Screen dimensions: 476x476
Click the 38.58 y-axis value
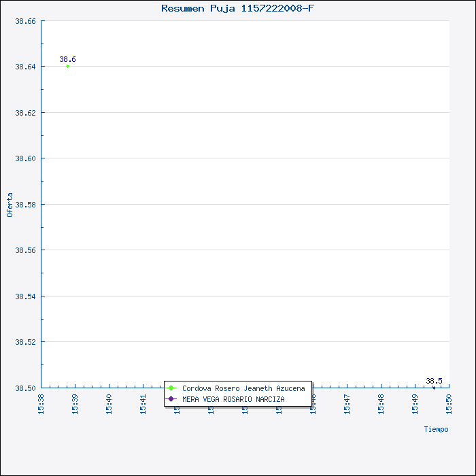25,204
